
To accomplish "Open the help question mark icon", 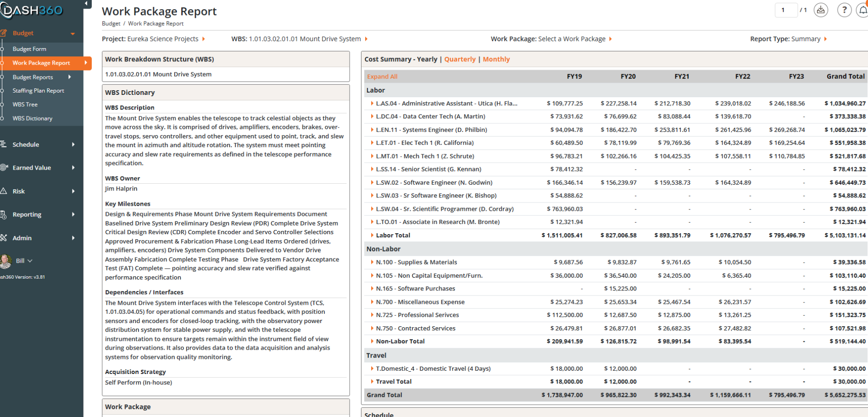I will coord(844,10).
